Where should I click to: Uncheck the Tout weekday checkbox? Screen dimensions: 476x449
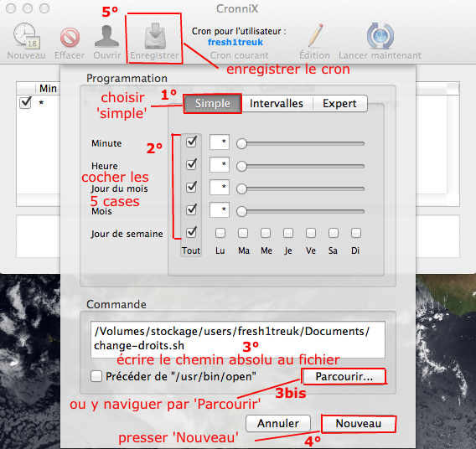tap(191, 232)
